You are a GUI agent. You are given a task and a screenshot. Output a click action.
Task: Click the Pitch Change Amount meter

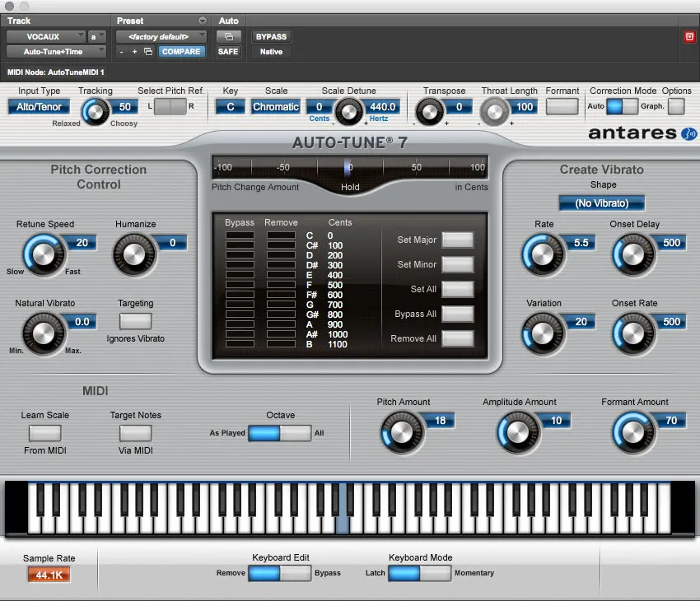click(x=350, y=168)
